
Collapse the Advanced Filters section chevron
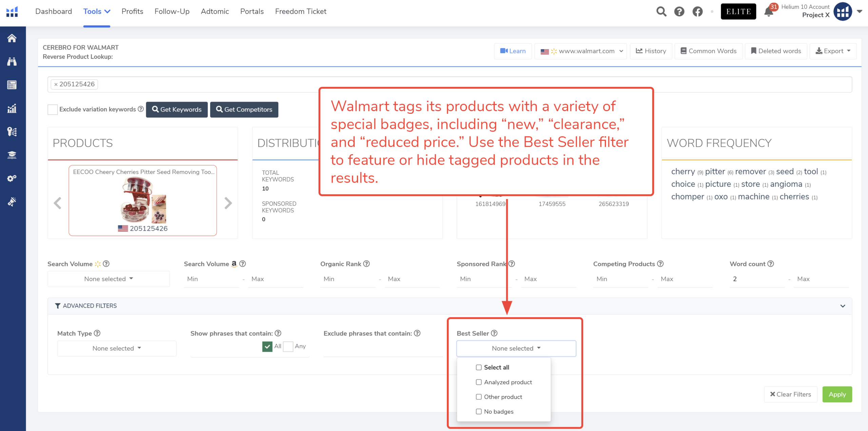843,306
